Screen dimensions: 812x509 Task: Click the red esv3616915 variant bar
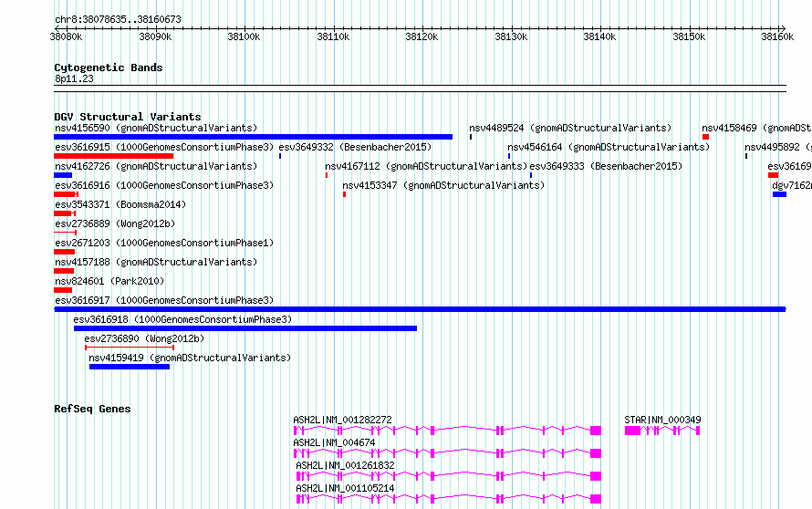(x=113, y=156)
